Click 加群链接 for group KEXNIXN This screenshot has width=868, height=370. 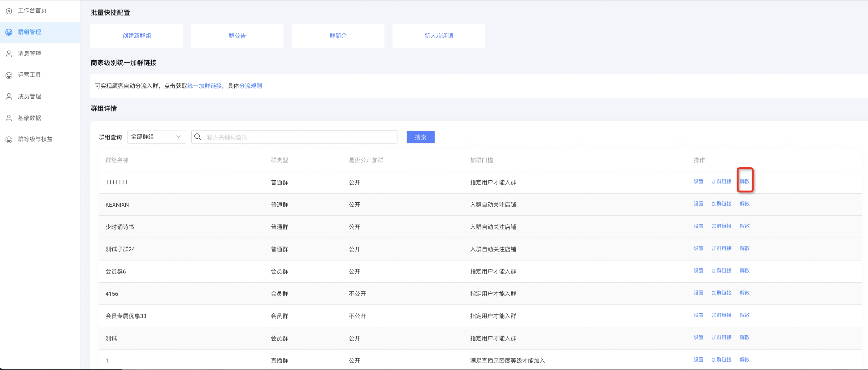721,204
